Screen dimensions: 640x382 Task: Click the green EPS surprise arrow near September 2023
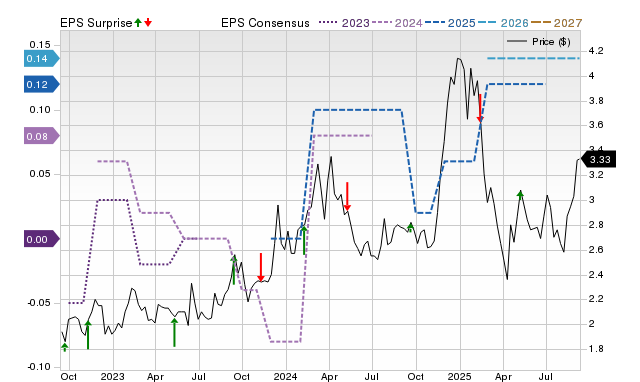point(234,270)
